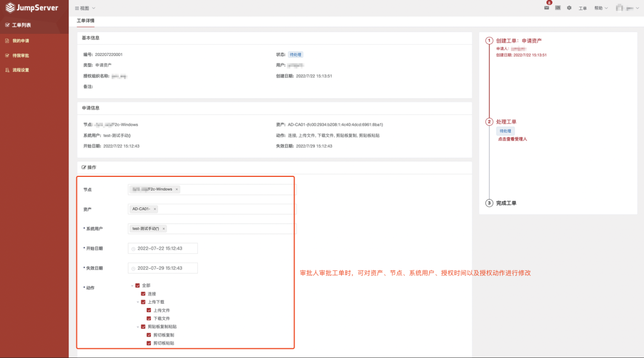Expand the 帮助 help dropdown

[x=601, y=8]
